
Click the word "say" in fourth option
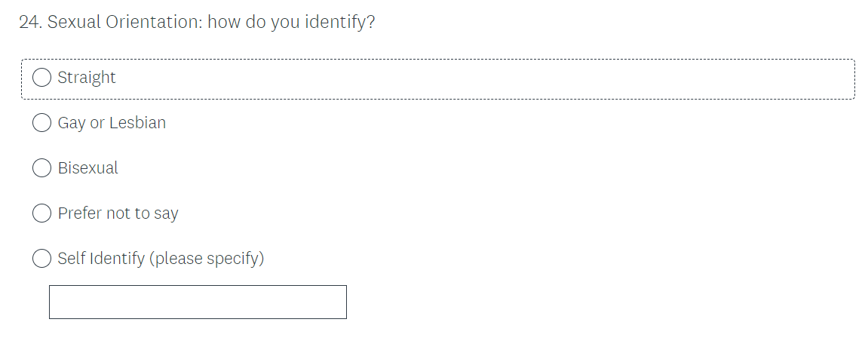(x=166, y=214)
